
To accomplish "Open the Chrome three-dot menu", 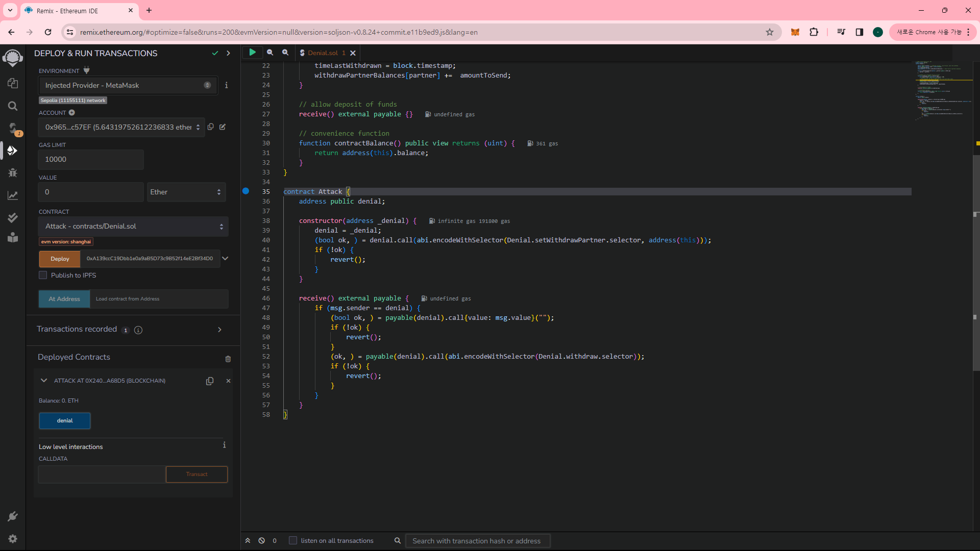I will [x=968, y=32].
